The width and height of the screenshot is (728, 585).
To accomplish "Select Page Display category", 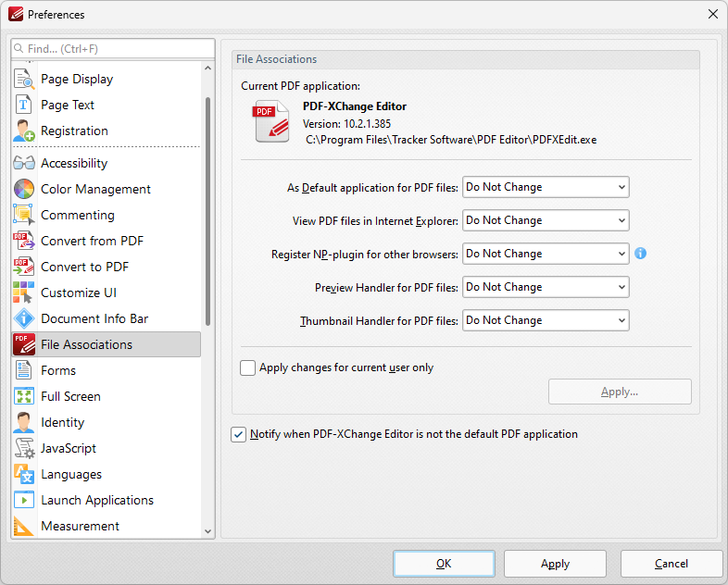I will pos(107,79).
